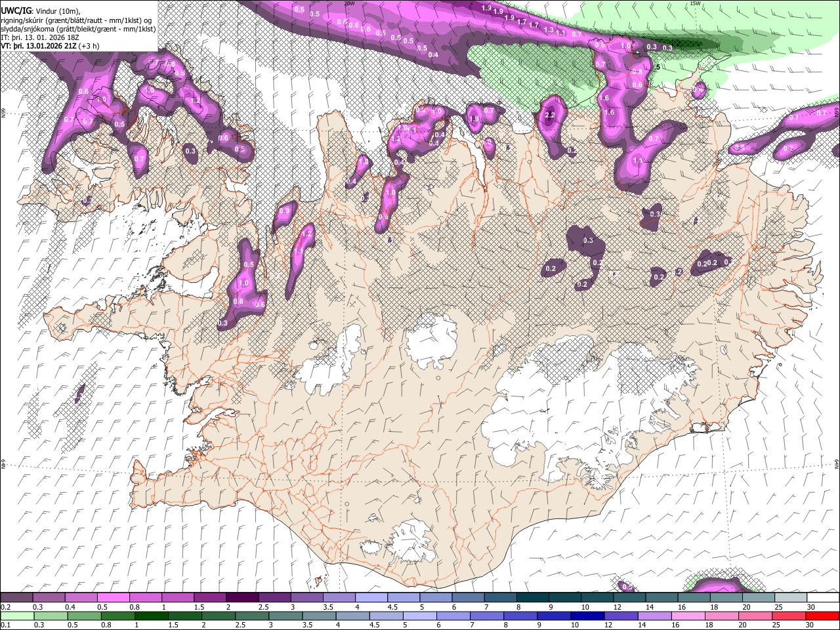840x630 pixels.
Task: Click the '20W' longitude label
Action: tap(349, 3)
